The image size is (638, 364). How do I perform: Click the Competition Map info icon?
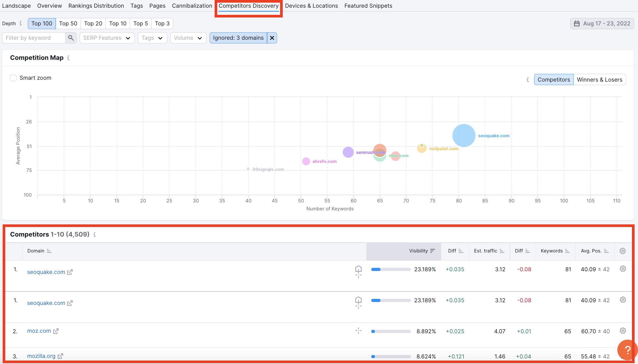point(68,58)
